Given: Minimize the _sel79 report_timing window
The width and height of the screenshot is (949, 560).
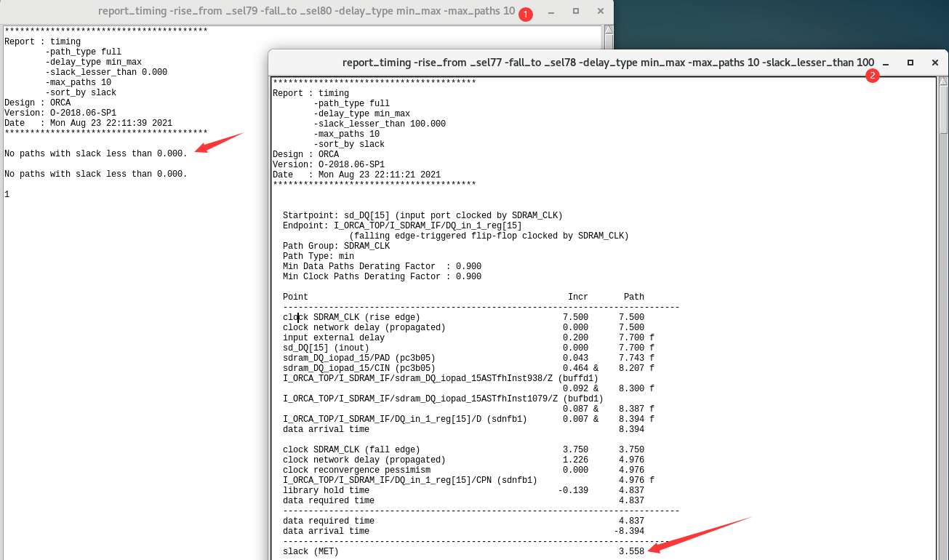Looking at the screenshot, I should [551, 12].
